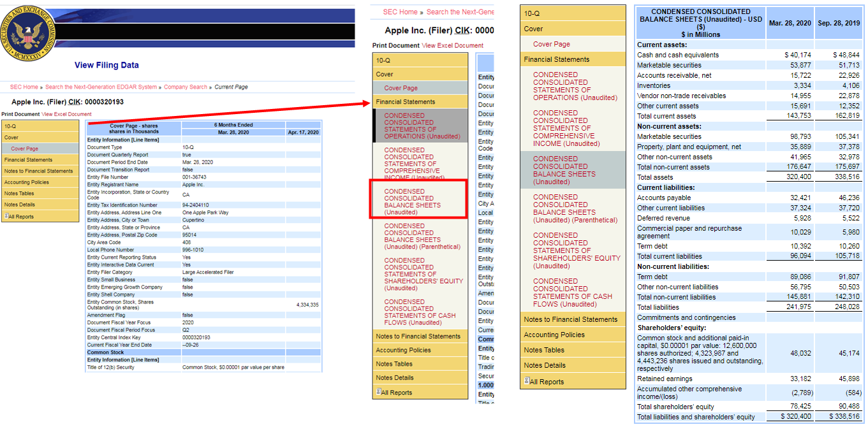Click the 143,753 total current assets value
Screen dimensions: 868x427
click(800, 116)
